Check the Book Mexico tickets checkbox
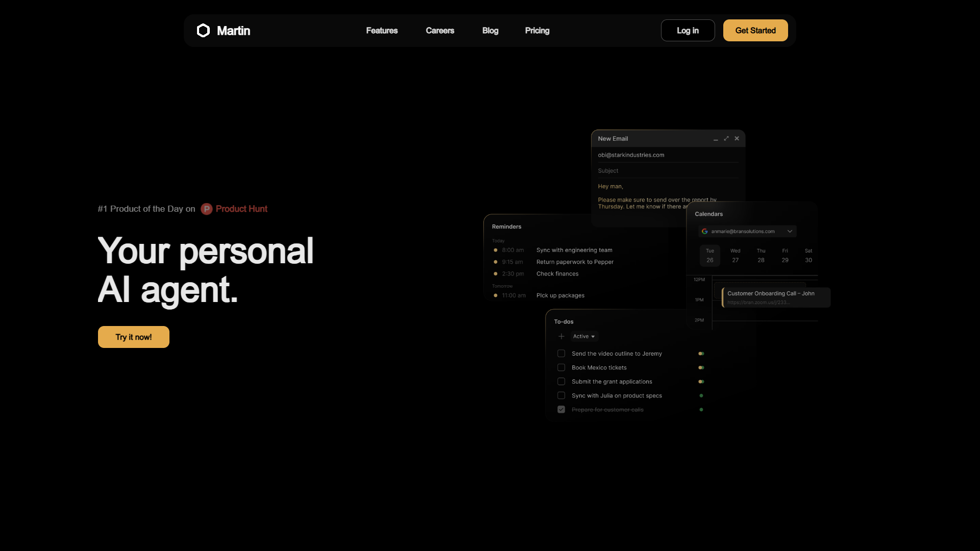The height and width of the screenshot is (551, 980). point(561,368)
